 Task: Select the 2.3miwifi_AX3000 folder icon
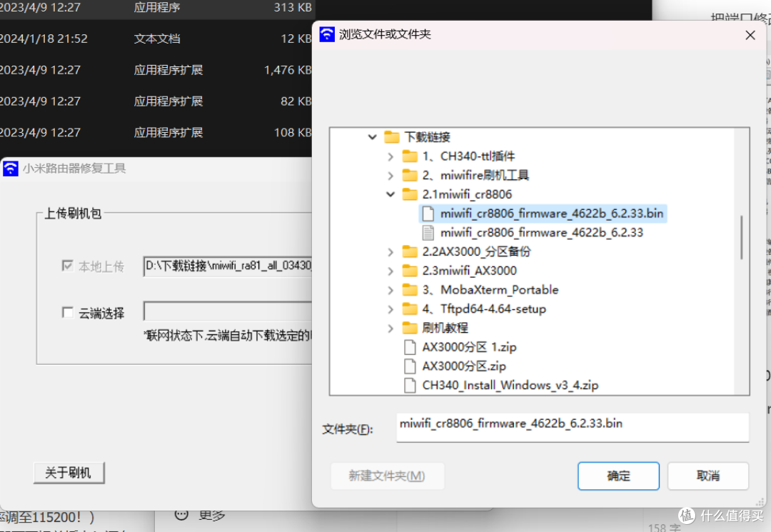pyautogui.click(x=410, y=271)
